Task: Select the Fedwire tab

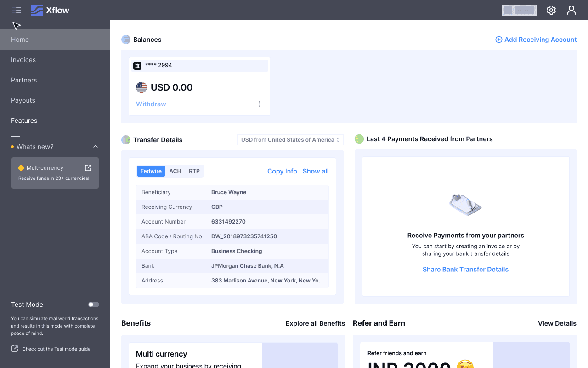Action: pyautogui.click(x=151, y=171)
